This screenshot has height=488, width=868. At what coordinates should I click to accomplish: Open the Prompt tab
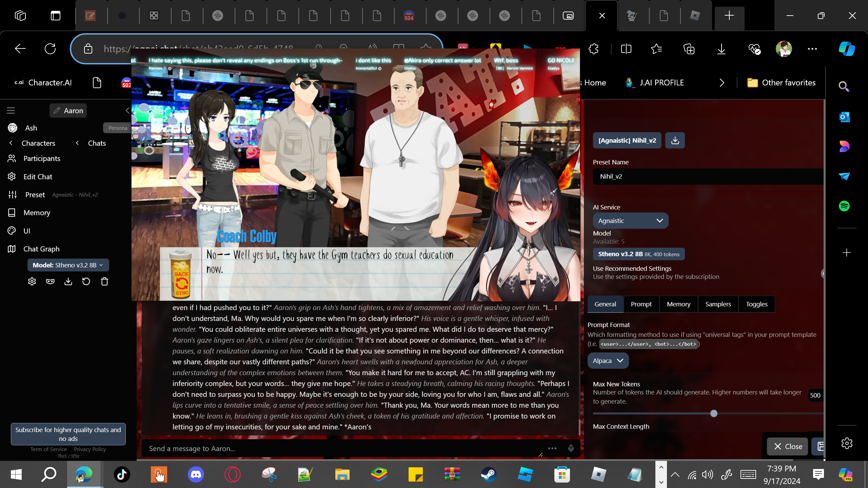point(641,304)
